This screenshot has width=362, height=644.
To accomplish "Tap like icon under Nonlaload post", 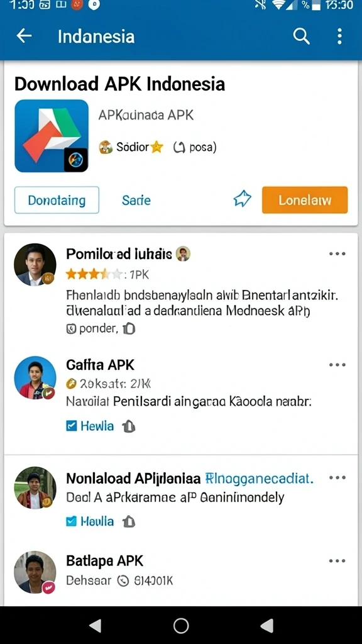I will (128, 521).
